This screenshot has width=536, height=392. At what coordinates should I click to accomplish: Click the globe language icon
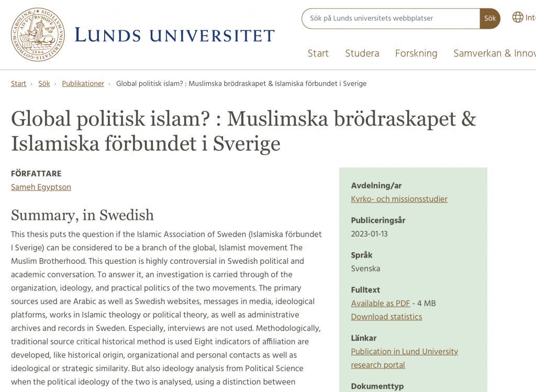click(x=518, y=17)
